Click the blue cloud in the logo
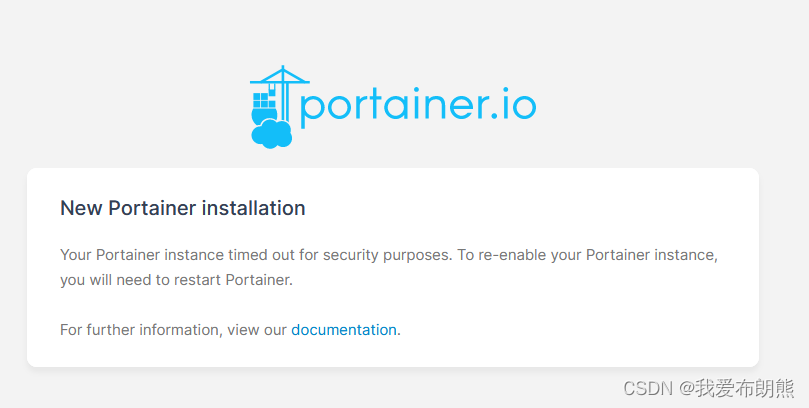This screenshot has height=408, width=809. coord(271,134)
